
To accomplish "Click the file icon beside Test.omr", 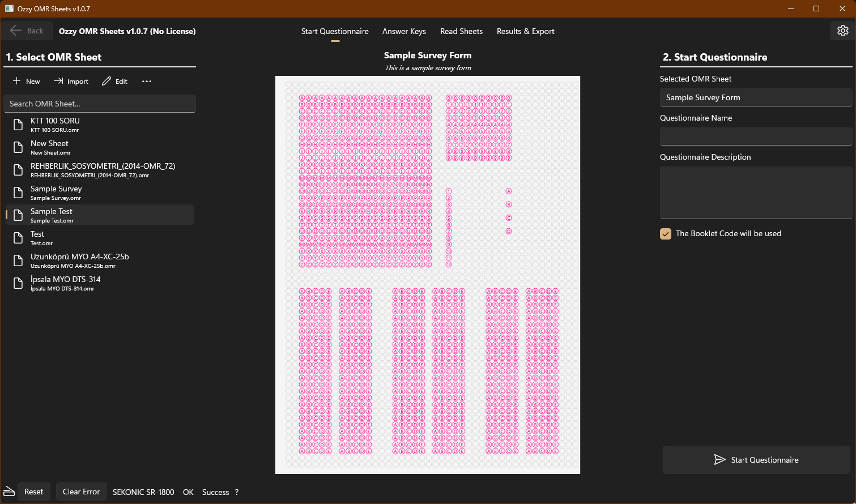I will 17,237.
